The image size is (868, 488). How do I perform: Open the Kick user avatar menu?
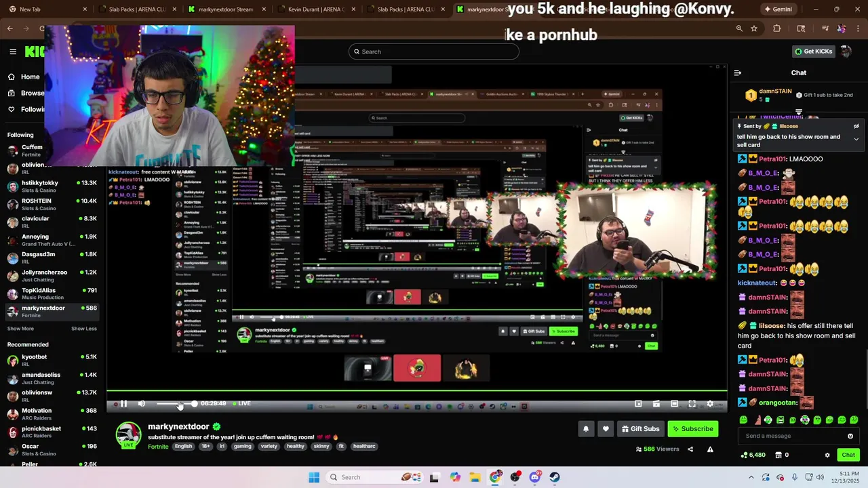tap(846, 52)
